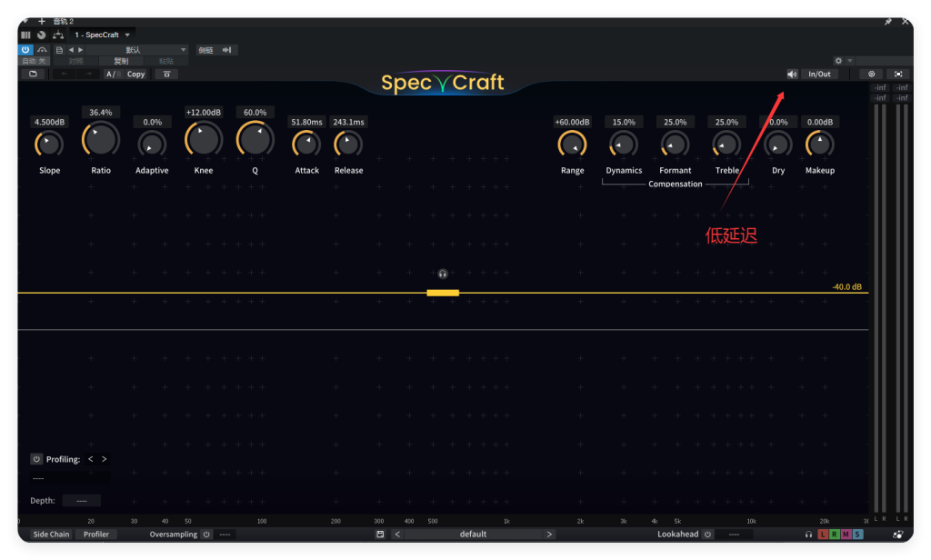Screen dimensions: 931x560
Task: Click the Dry knob
Action: [778, 145]
